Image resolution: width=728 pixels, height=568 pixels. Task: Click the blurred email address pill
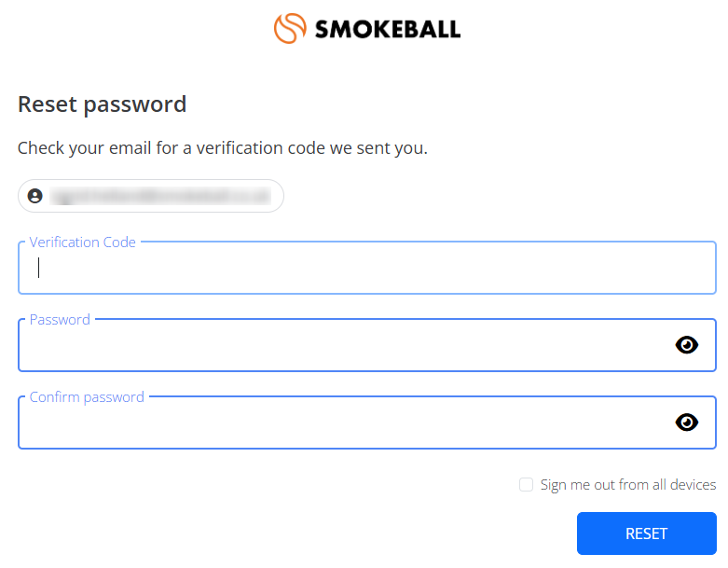click(151, 196)
